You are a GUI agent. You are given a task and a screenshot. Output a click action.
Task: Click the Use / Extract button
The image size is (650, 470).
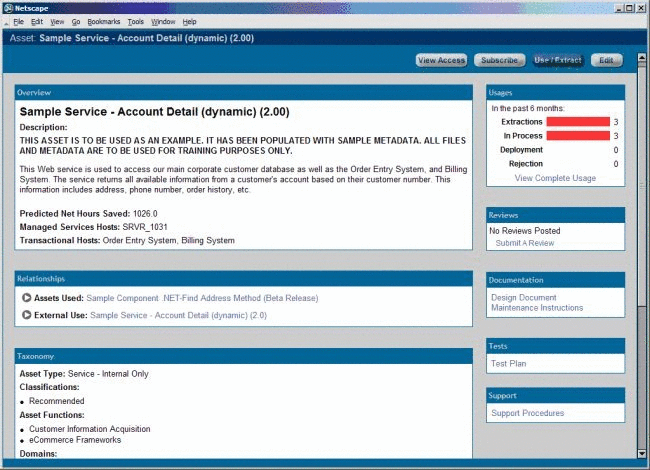coord(558,60)
